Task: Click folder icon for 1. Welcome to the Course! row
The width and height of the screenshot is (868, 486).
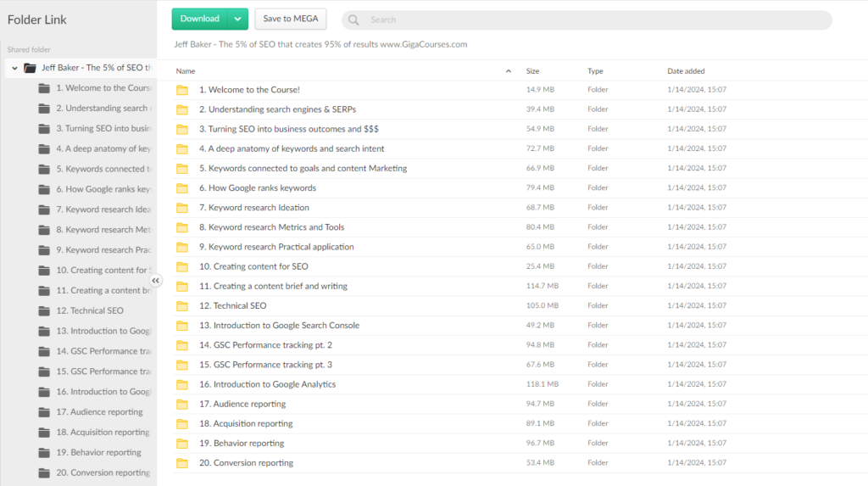Action: (x=182, y=90)
